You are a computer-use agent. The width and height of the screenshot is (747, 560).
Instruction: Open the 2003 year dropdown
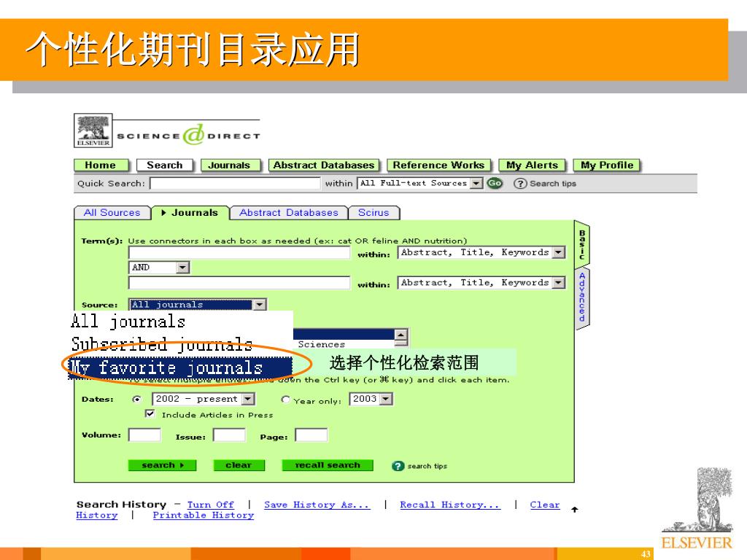pos(371,399)
